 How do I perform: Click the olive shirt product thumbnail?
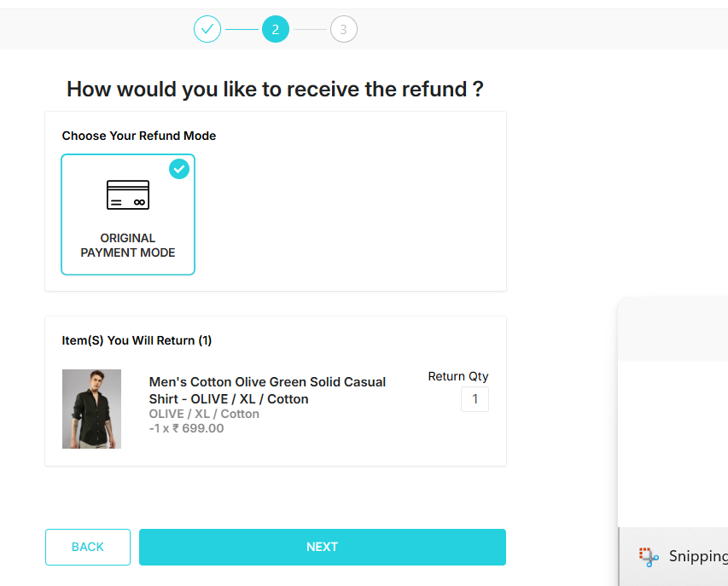91,409
